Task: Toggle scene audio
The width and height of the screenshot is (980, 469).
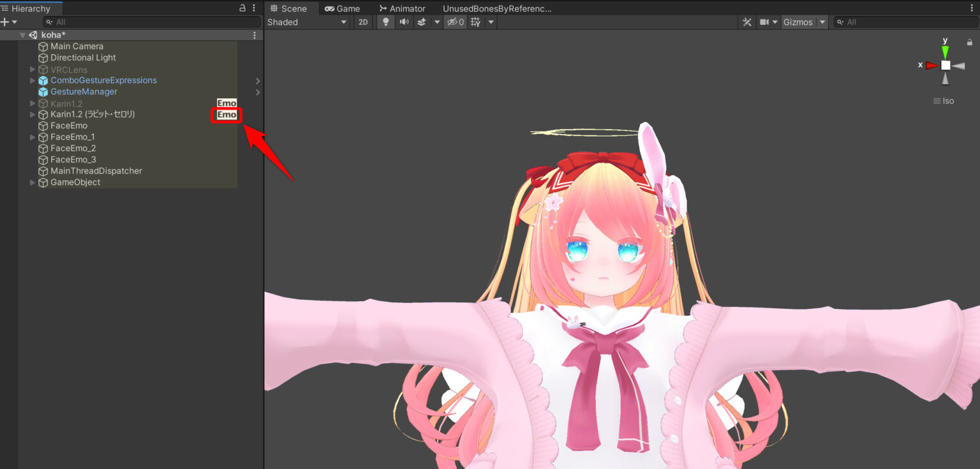Action: coord(404,22)
